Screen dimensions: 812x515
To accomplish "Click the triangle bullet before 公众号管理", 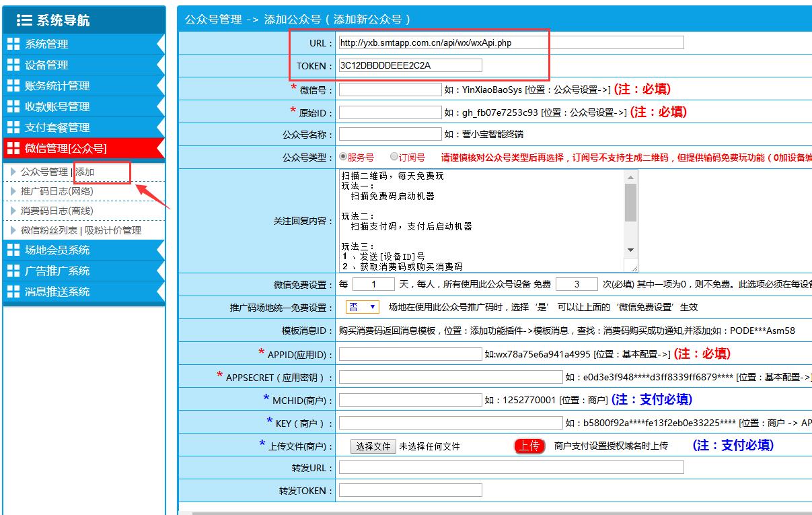I will pyautogui.click(x=13, y=172).
